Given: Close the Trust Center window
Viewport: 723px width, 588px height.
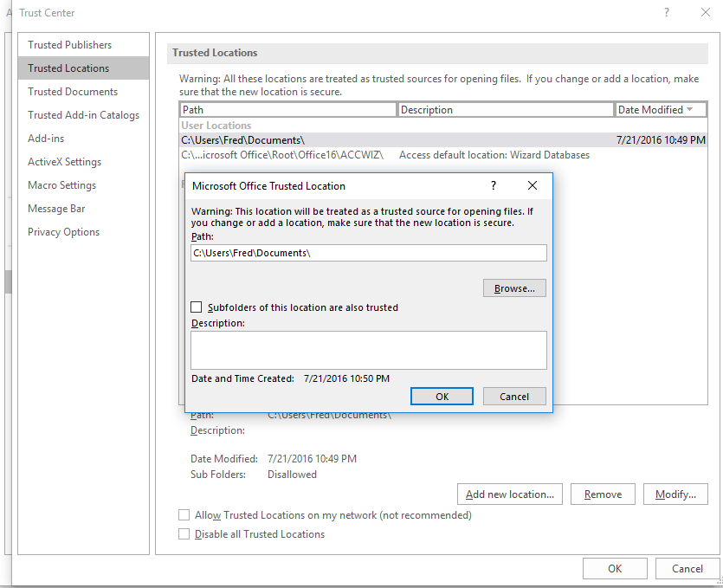Looking at the screenshot, I should (x=706, y=12).
